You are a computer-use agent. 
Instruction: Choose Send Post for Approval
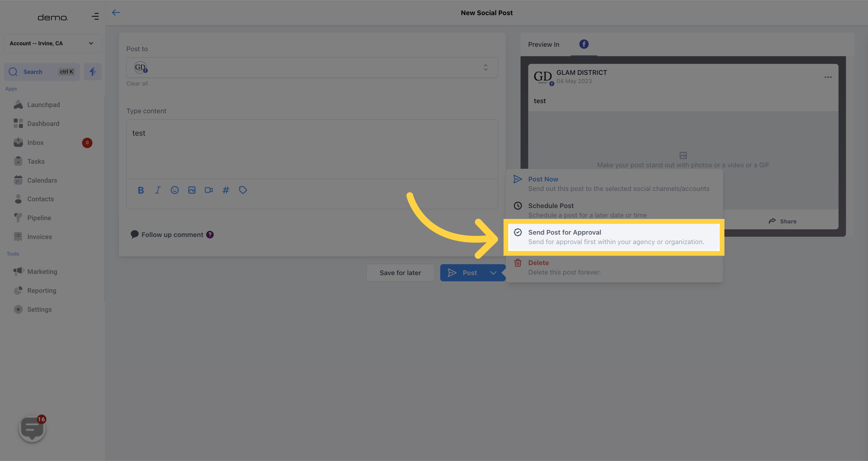(614, 237)
